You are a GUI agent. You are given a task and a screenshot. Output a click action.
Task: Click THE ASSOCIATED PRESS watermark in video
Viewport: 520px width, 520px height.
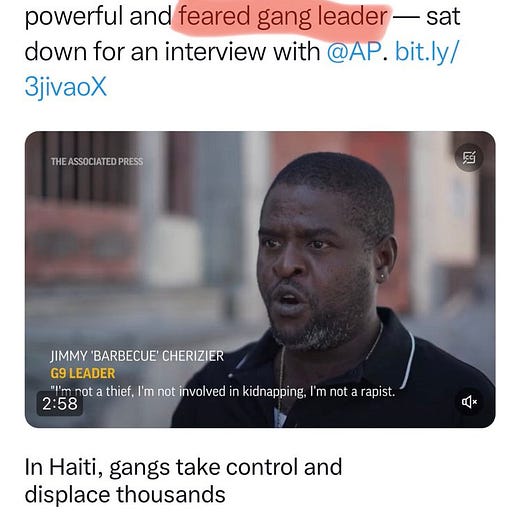pyautogui.click(x=97, y=162)
